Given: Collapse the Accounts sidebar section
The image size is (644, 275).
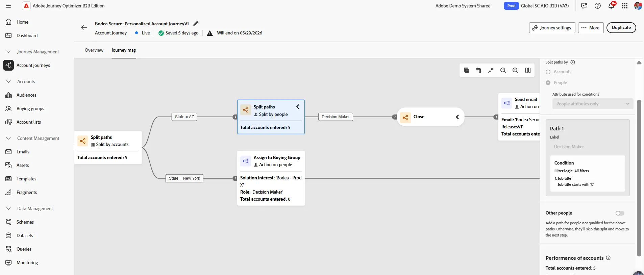Looking at the screenshot, I should [8, 81].
